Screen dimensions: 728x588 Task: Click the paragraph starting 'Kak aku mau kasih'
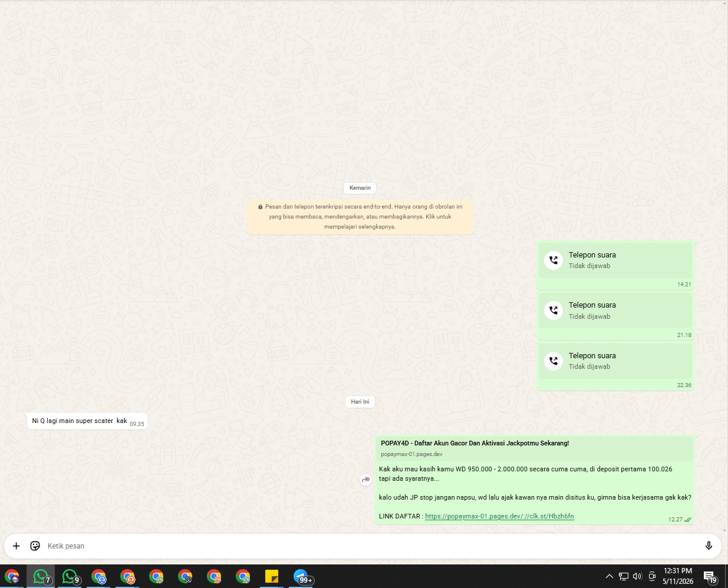525,474
